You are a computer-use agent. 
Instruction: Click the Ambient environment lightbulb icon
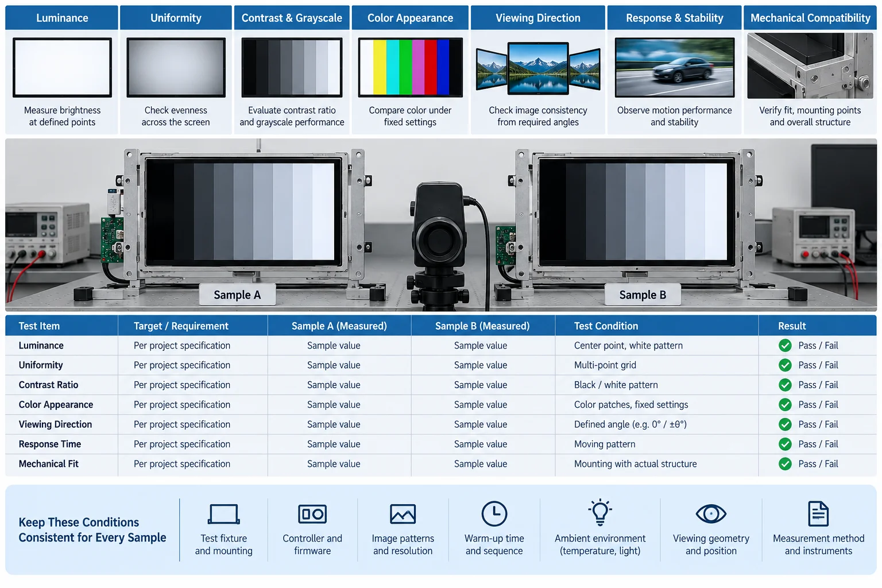[x=600, y=512]
